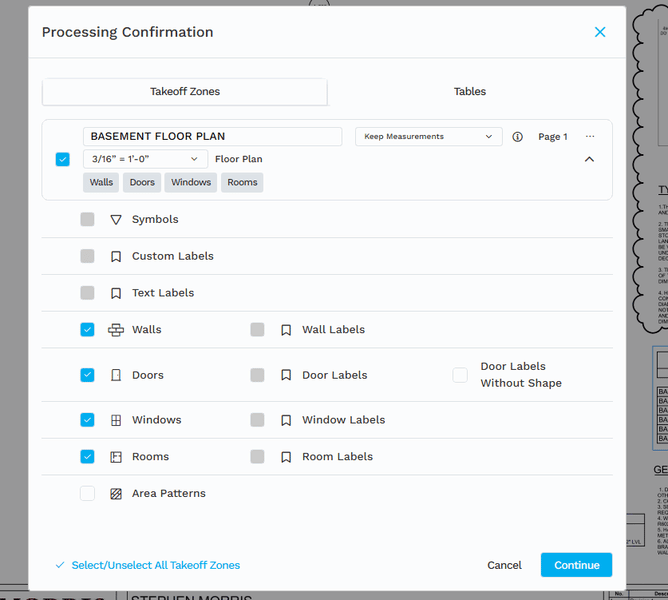Click the Walls brick icon
The width and height of the screenshot is (668, 600).
click(116, 330)
